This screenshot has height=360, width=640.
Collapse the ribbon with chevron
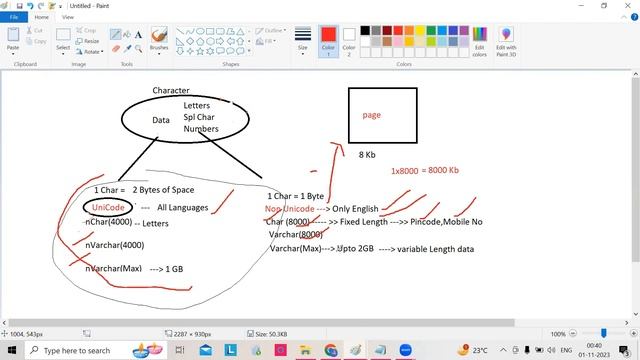(x=624, y=17)
